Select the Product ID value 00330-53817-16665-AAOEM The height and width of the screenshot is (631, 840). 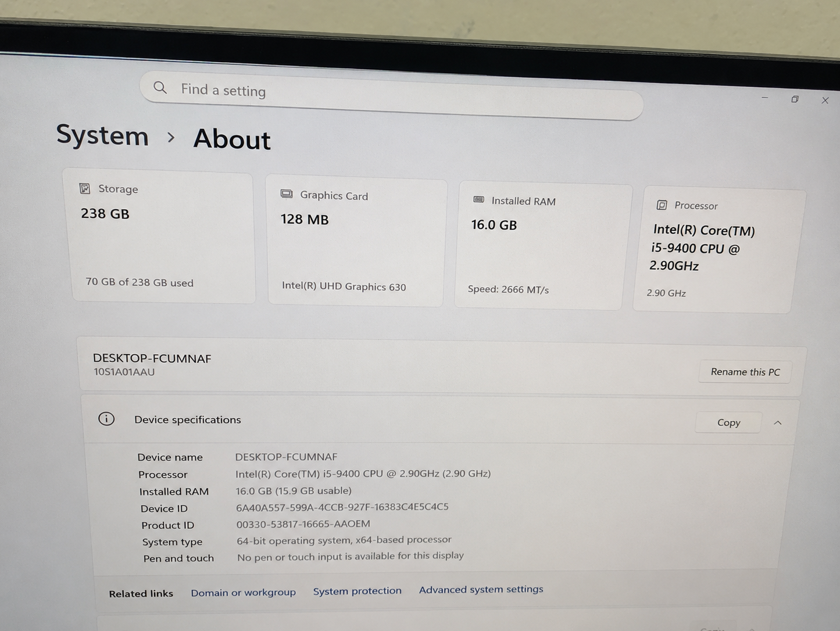click(x=303, y=524)
